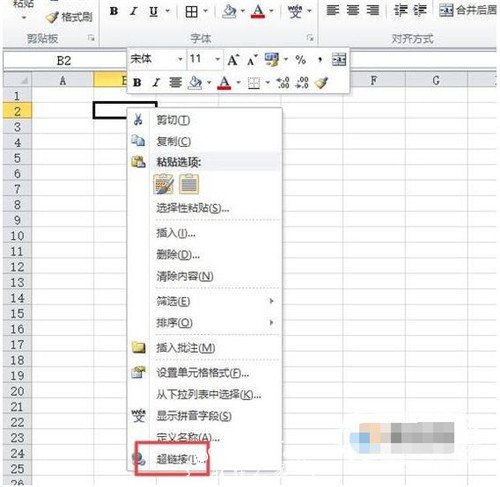Select row 2 header
Viewport: 500px width, 487px height.
coord(17,111)
